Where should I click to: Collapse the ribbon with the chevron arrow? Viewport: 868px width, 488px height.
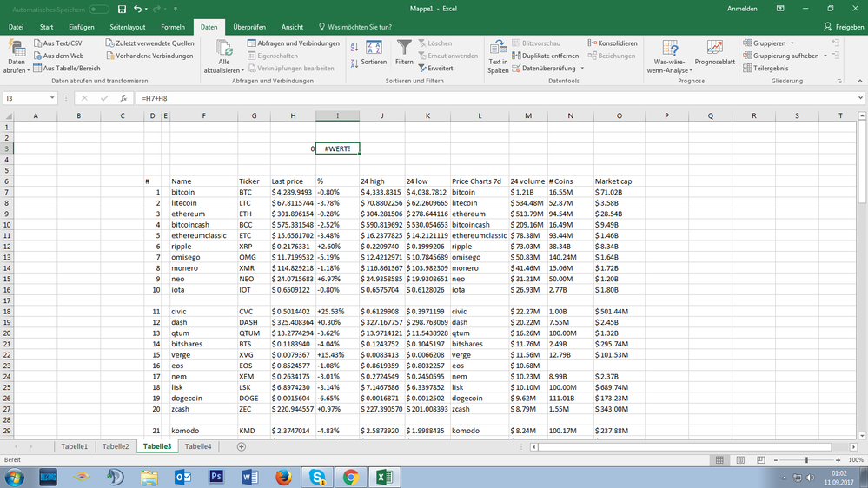click(x=858, y=82)
